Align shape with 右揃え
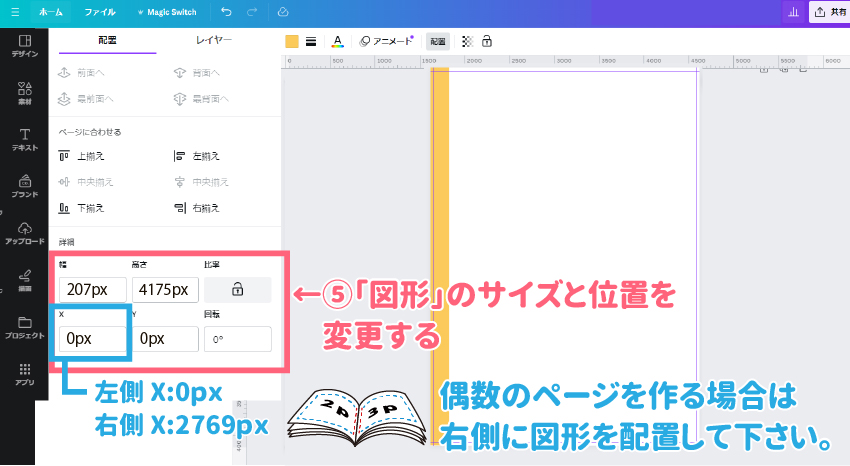Viewport: 850px width, 466px height. [197, 208]
